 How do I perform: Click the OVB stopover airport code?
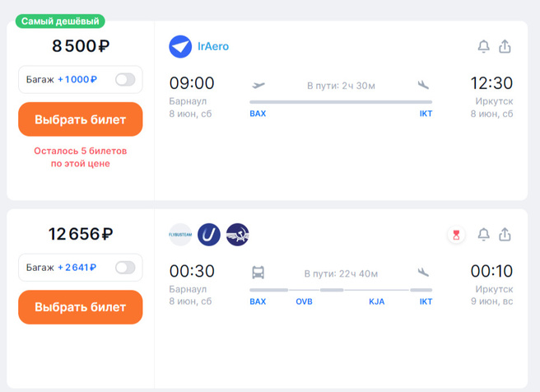point(305,302)
